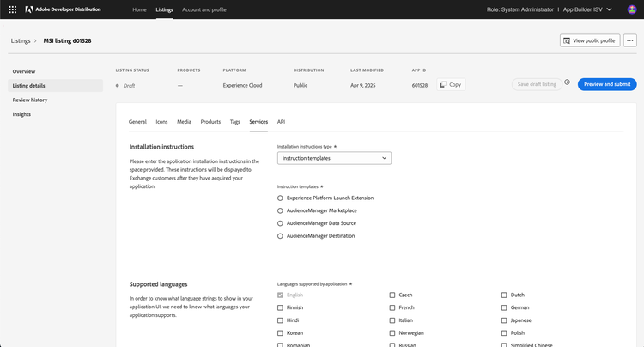
Task: Check the Polish language box
Action: (504, 333)
